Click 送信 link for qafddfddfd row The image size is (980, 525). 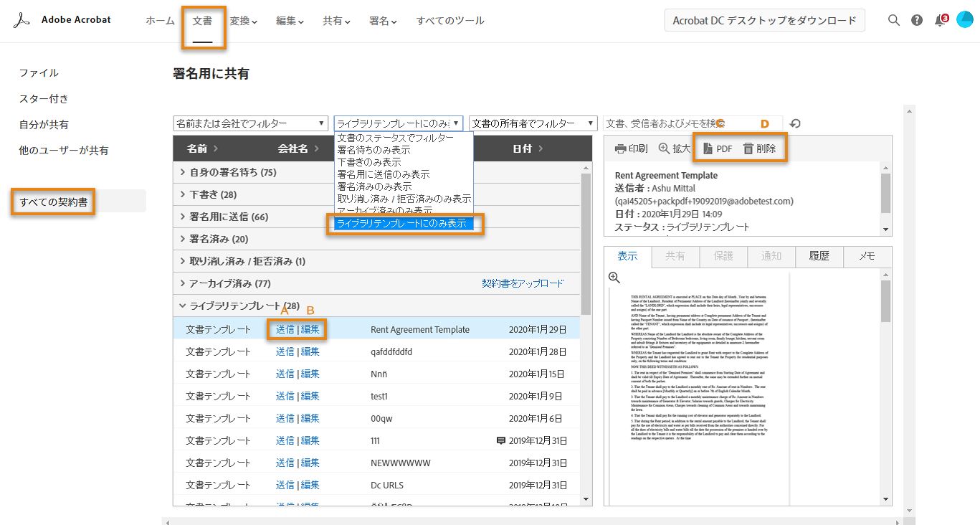[285, 351]
